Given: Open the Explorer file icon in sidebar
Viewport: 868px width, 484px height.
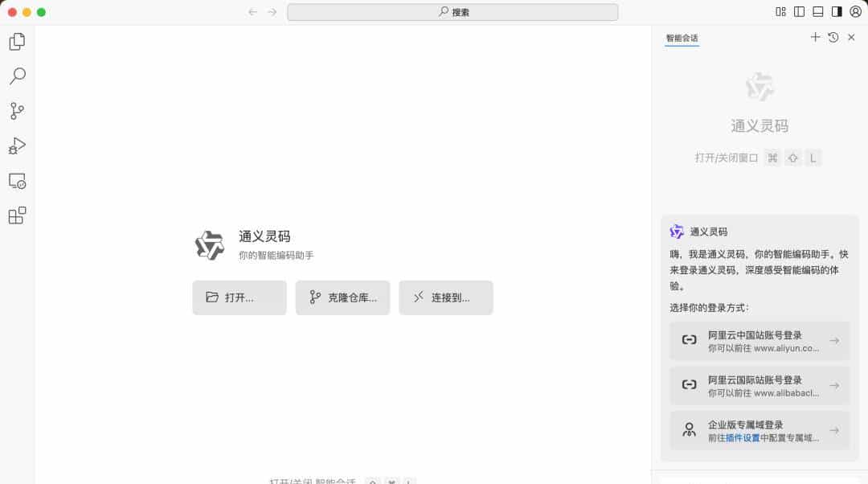Looking at the screenshot, I should coord(17,41).
